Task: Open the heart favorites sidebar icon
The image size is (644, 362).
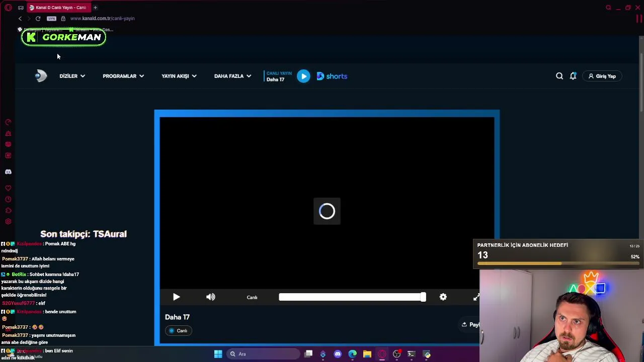Action: pyautogui.click(x=8, y=188)
